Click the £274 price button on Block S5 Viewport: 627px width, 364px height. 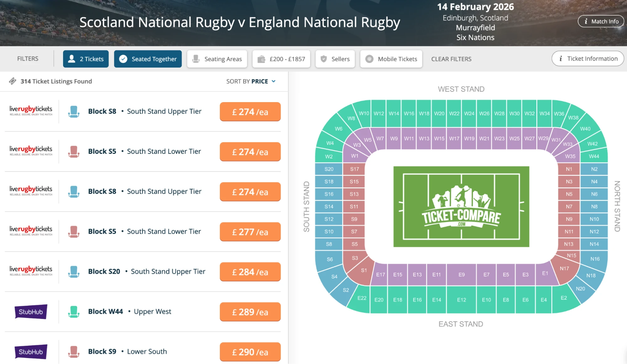(x=250, y=152)
